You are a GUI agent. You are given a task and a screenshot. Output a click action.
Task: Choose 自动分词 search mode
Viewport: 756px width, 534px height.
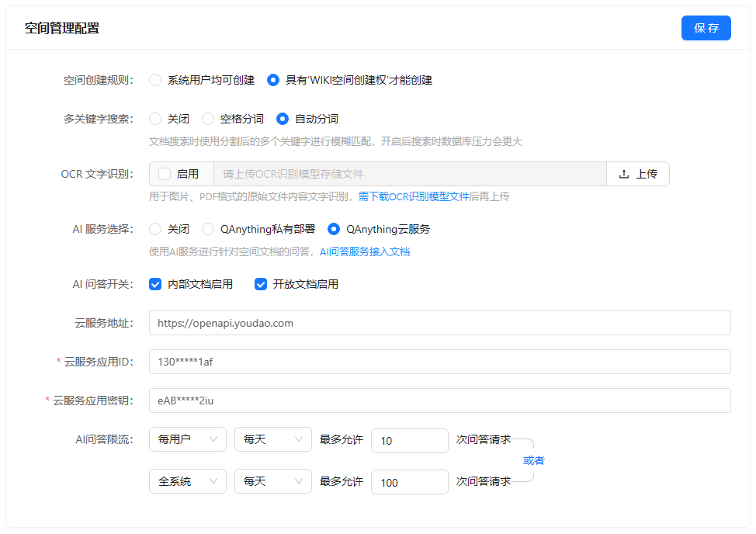coord(283,119)
